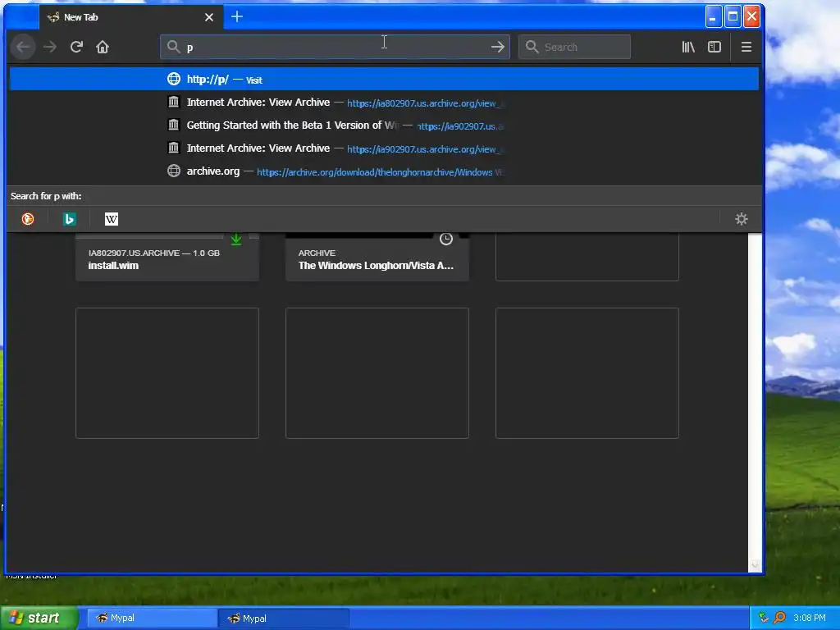Switch to first Mypal taskbar button

point(152,619)
